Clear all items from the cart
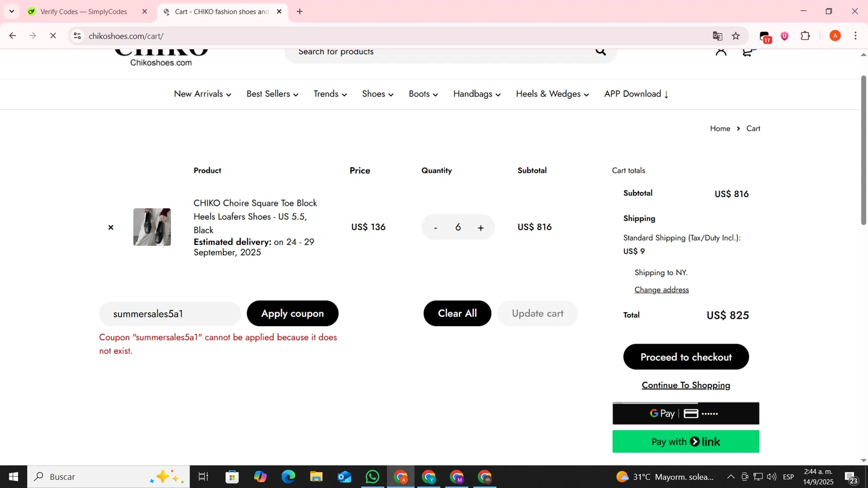Image resolution: width=868 pixels, height=488 pixels. click(457, 313)
